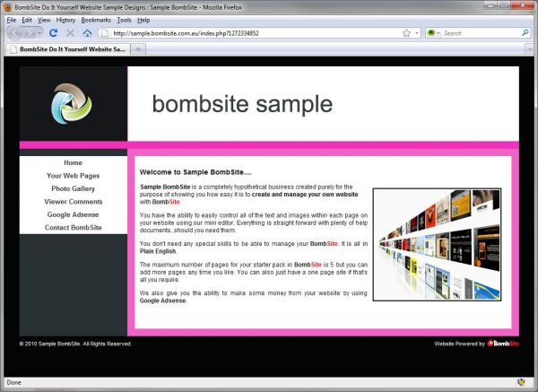This screenshot has width=538, height=392.
Task: Click the page icon in the address bar
Action: pos(105,33)
